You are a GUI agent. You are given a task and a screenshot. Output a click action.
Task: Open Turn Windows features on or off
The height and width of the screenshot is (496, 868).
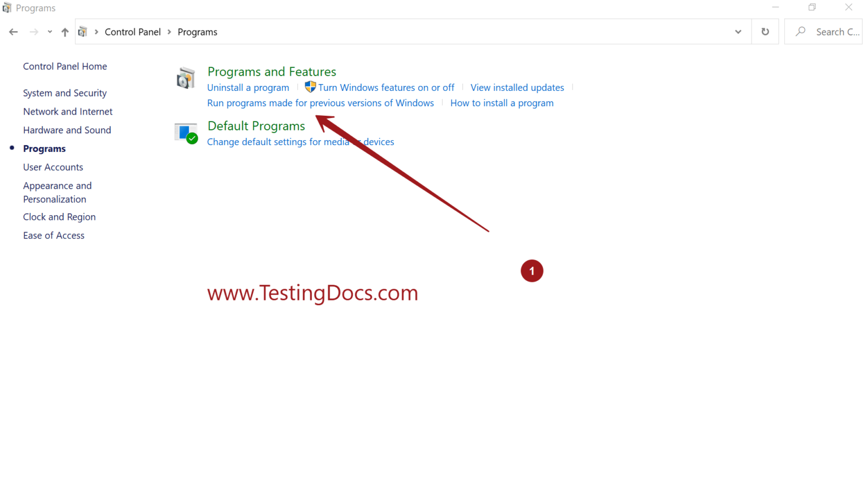386,88
